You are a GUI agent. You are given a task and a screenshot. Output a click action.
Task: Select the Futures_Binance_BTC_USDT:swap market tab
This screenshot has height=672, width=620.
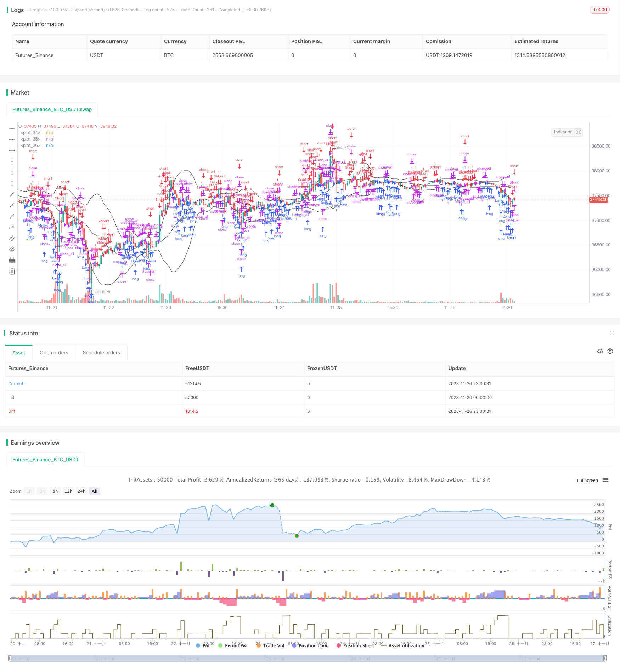pyautogui.click(x=52, y=109)
